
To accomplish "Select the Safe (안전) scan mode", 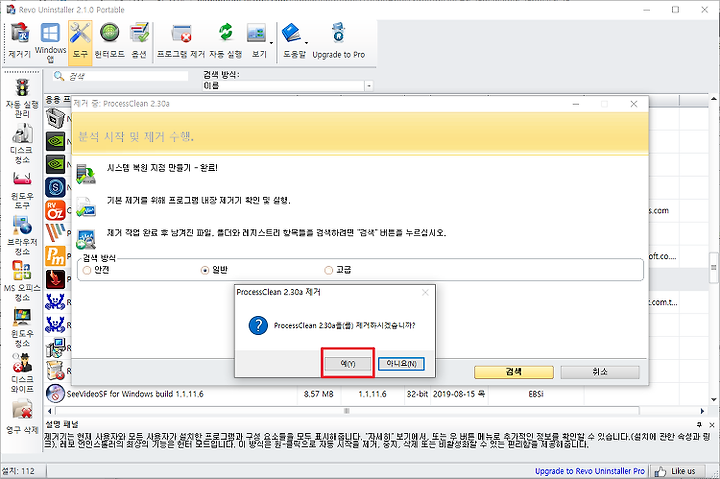I will [x=87, y=270].
